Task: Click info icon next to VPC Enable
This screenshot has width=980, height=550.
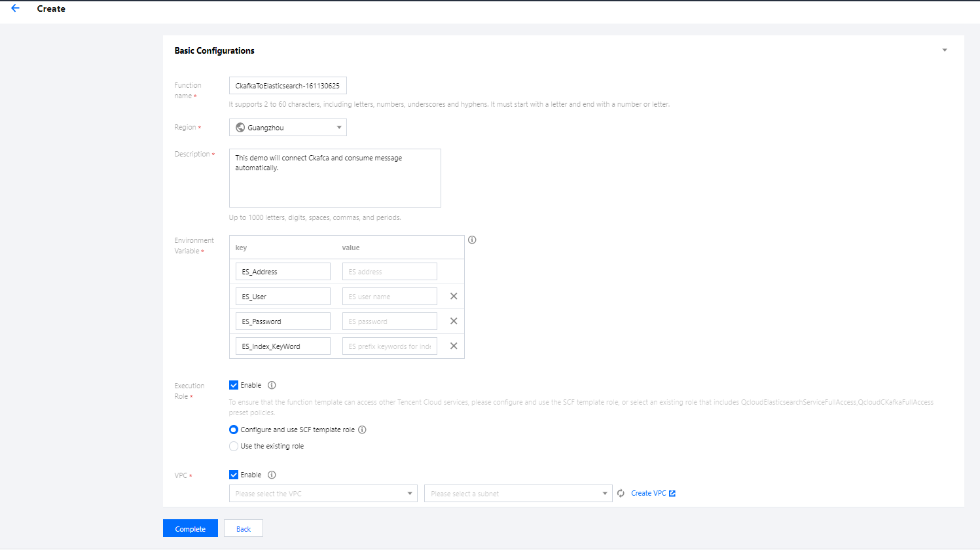Action: (272, 475)
